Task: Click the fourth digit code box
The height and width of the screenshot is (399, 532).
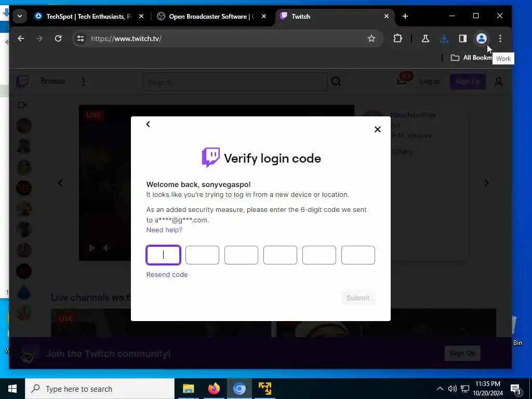Action: (x=280, y=255)
